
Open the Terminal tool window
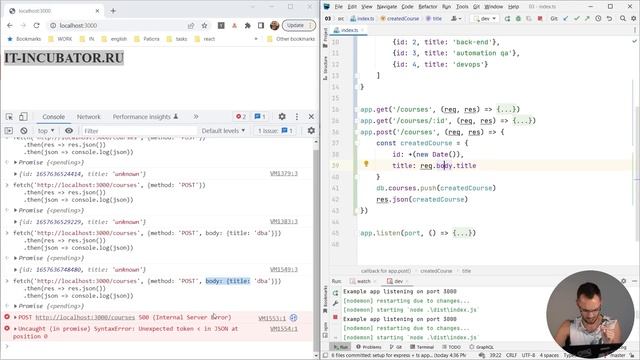[422, 347]
